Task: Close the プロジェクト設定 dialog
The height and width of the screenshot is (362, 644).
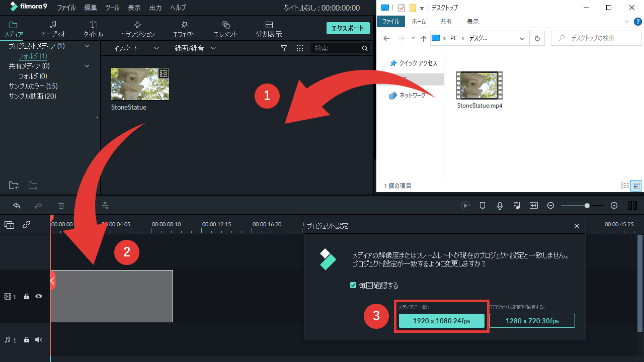Action: click(577, 226)
